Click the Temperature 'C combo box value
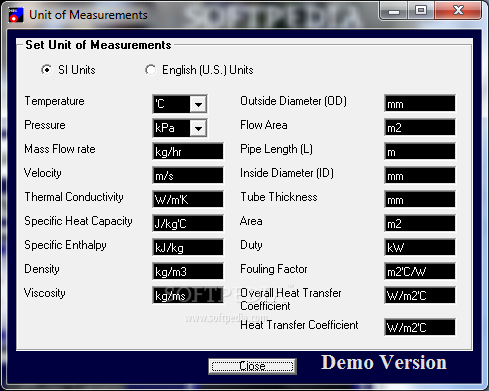489x391 pixels. tap(171, 104)
